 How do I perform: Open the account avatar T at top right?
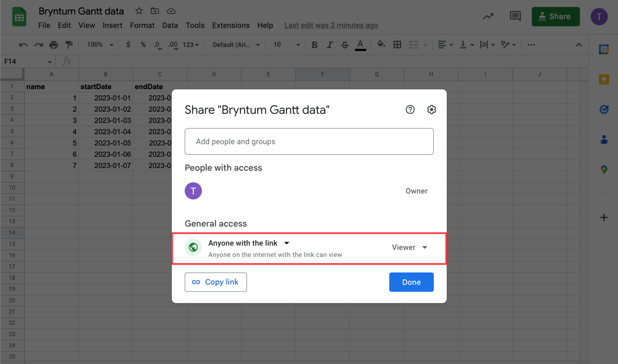tap(599, 17)
